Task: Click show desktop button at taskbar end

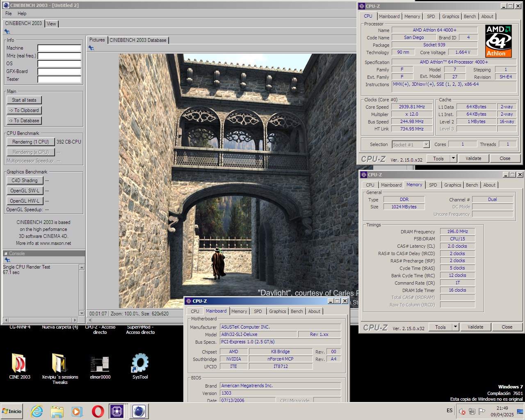Action: click(x=520, y=411)
